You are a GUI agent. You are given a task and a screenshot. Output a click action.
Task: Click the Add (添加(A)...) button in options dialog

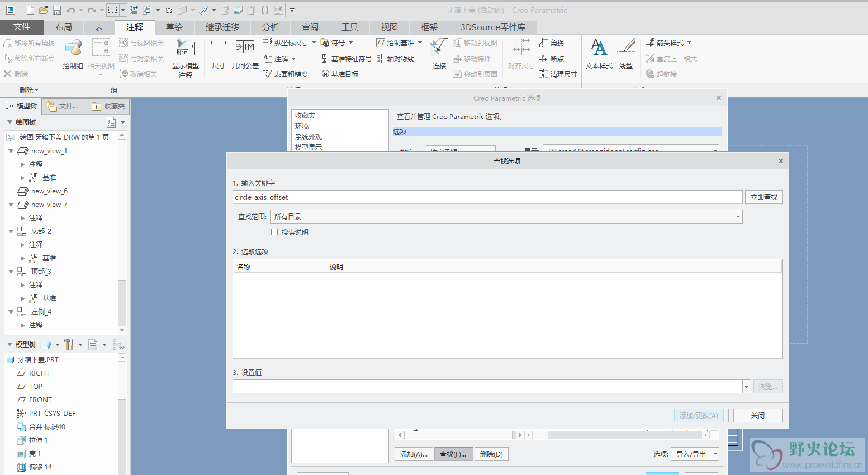click(414, 454)
